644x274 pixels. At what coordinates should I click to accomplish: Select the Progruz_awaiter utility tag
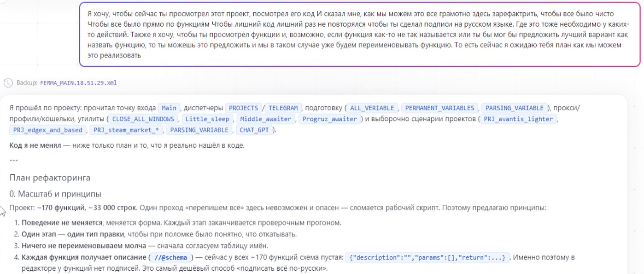[x=330, y=119]
